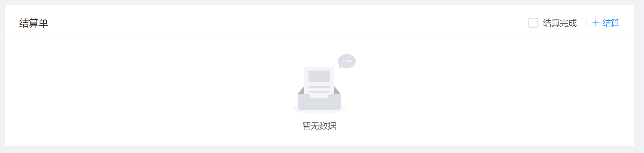This screenshot has height=153, width=644.
Task: Click the left triangular flap of the tray
Action: (x=301, y=90)
